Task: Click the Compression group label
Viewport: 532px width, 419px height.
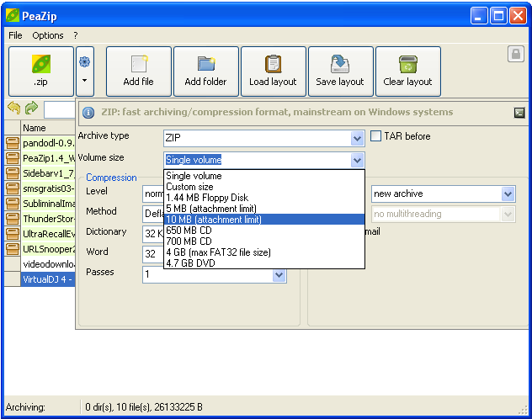Action: (111, 178)
